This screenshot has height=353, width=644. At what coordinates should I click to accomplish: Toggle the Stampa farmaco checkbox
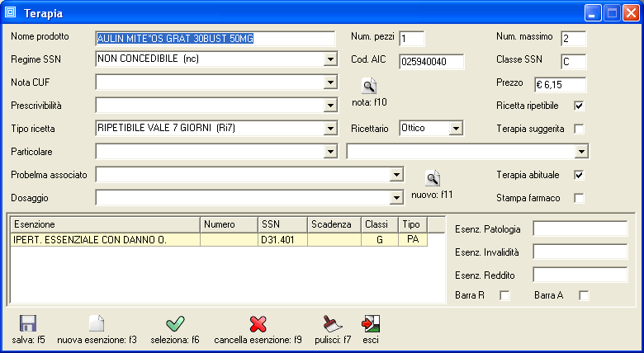pyautogui.click(x=579, y=198)
